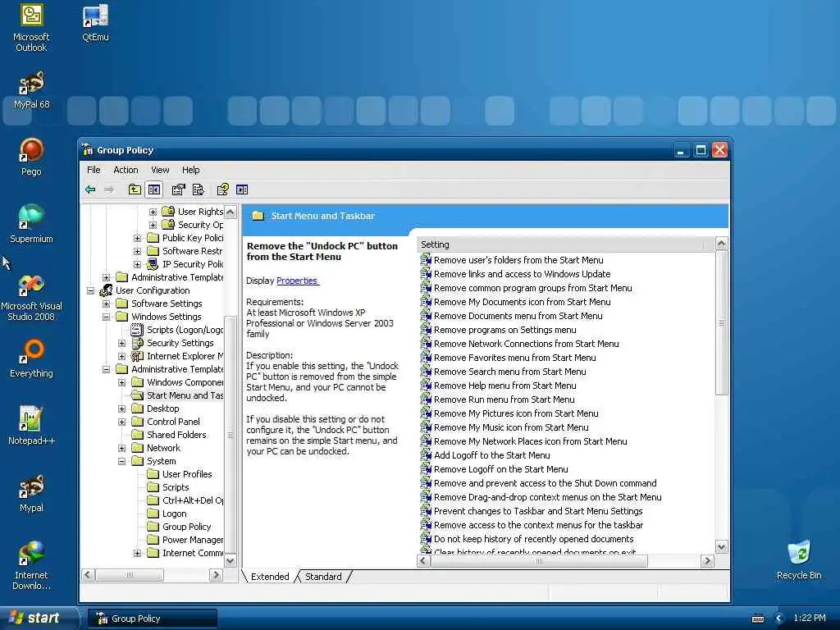Click the Up one level folder icon
Screen dimensions: 840x630
135,189
